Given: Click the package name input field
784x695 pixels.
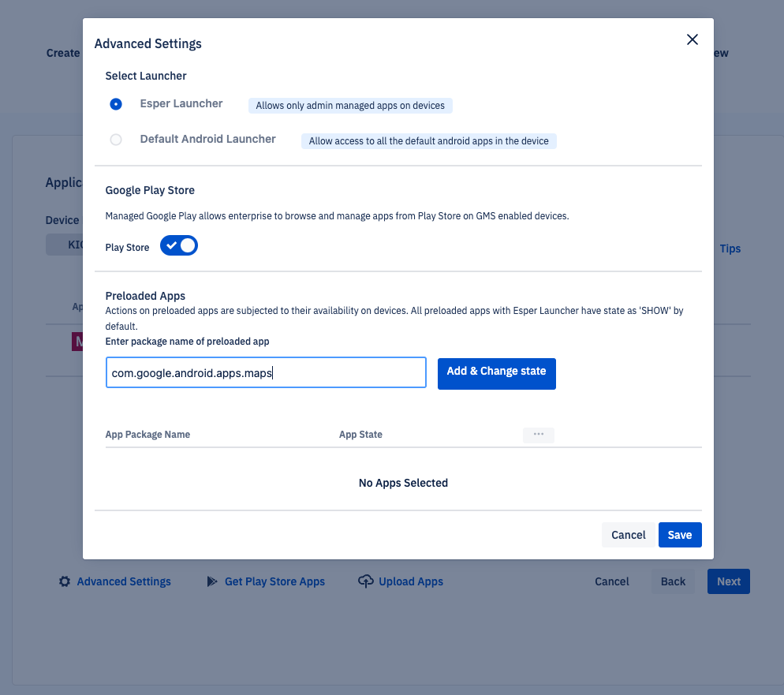Looking at the screenshot, I should 266,372.
